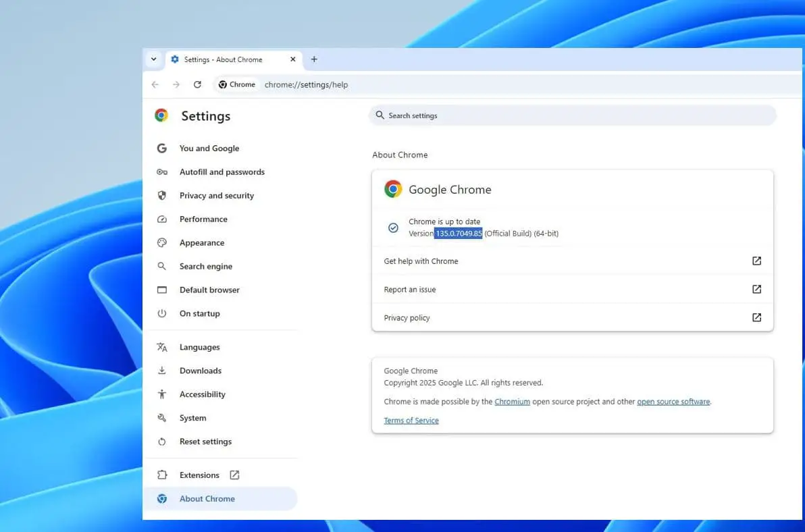Open Accessibility settings

[203, 394]
